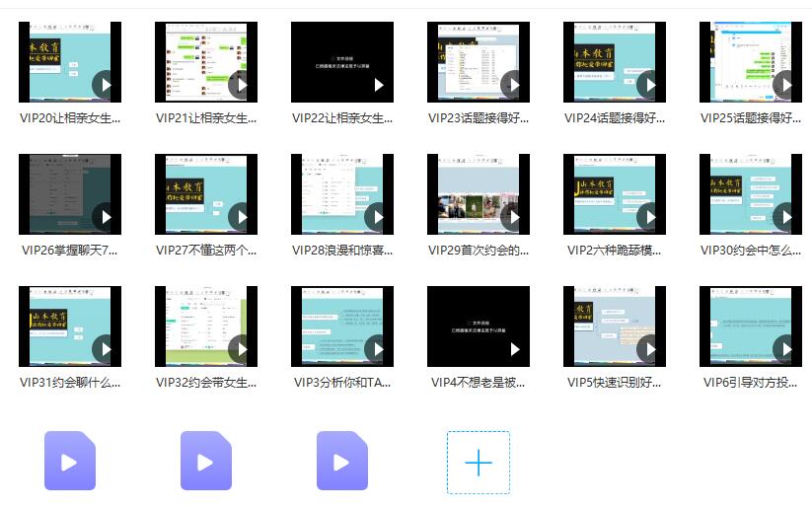Viewport: 812px width, 508px height.
Task: Click the plus icon to add a file
Action: pos(479,462)
